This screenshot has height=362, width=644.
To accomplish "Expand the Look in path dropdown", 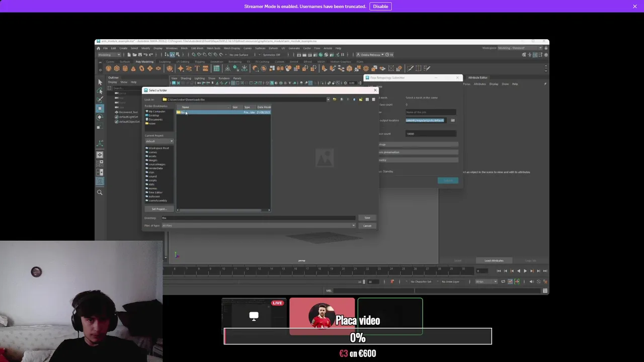I will tap(328, 100).
